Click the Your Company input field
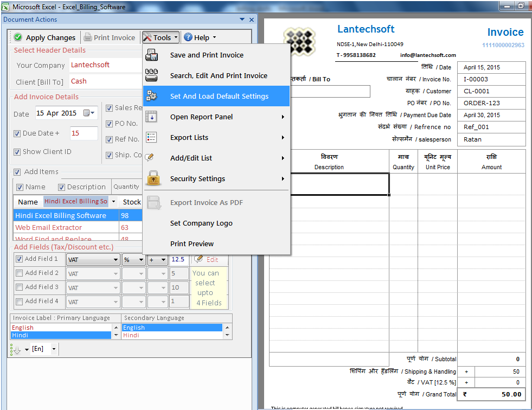Screen dimensions: 532x410 tap(106, 65)
